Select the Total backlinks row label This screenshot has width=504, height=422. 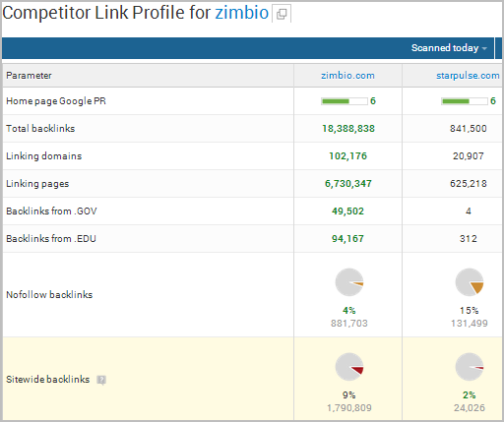click(40, 128)
